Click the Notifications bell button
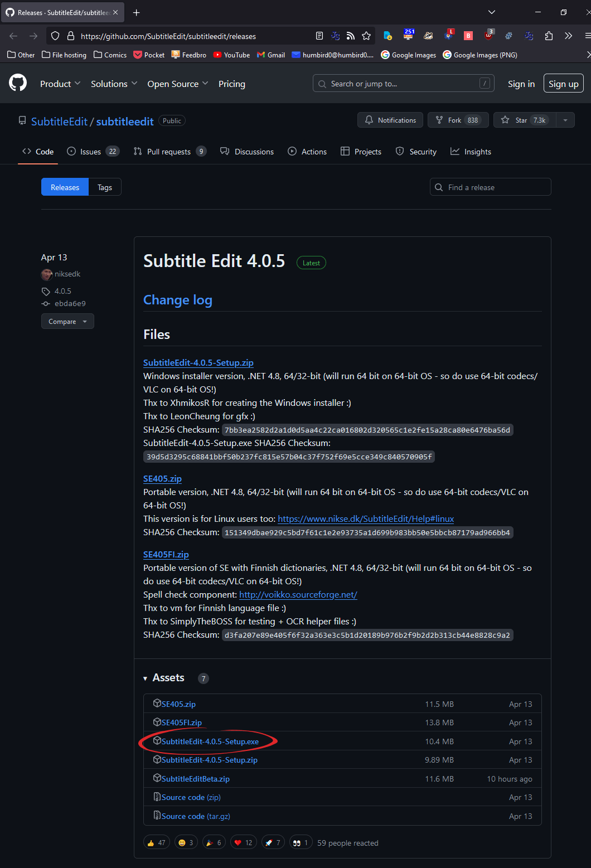Viewport: 591px width, 868px height. click(x=390, y=120)
